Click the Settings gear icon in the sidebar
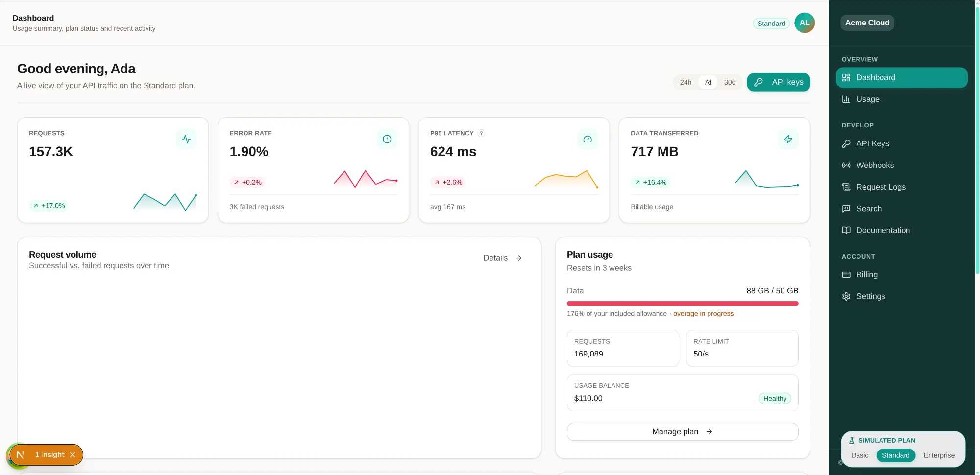The width and height of the screenshot is (980, 475). click(x=846, y=296)
